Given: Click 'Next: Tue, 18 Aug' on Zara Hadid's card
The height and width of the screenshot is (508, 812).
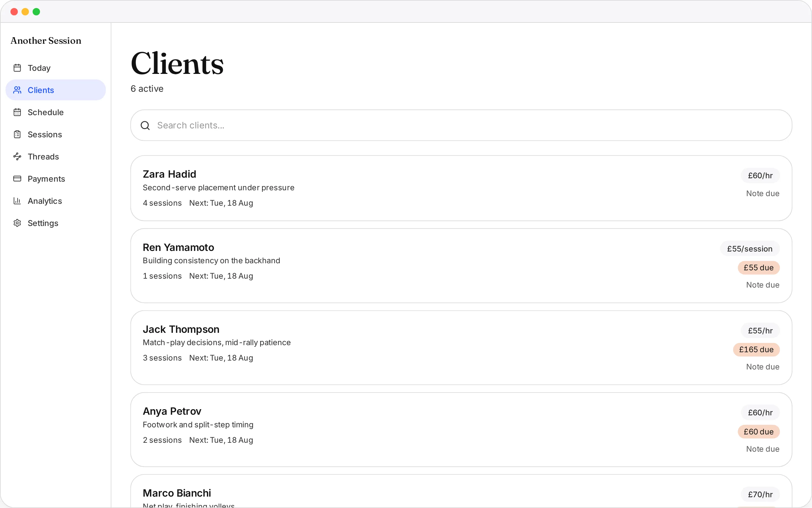Looking at the screenshot, I should [x=221, y=203].
